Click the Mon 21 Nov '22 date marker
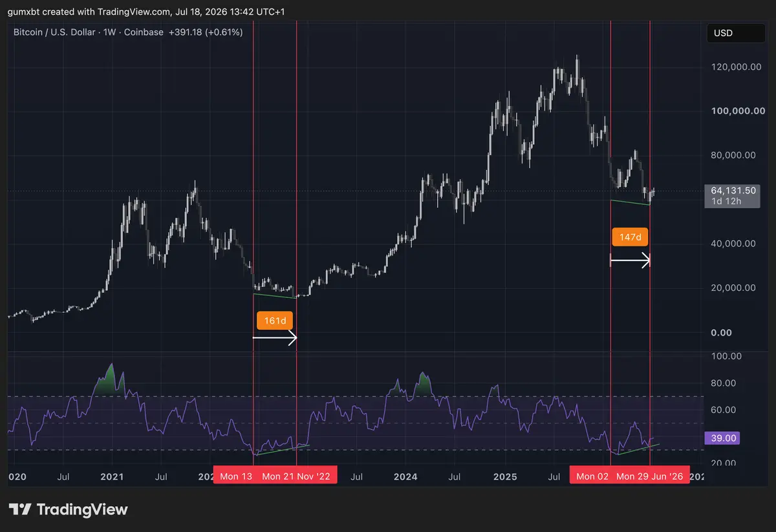Screen dimensions: 776x532 point(296,476)
